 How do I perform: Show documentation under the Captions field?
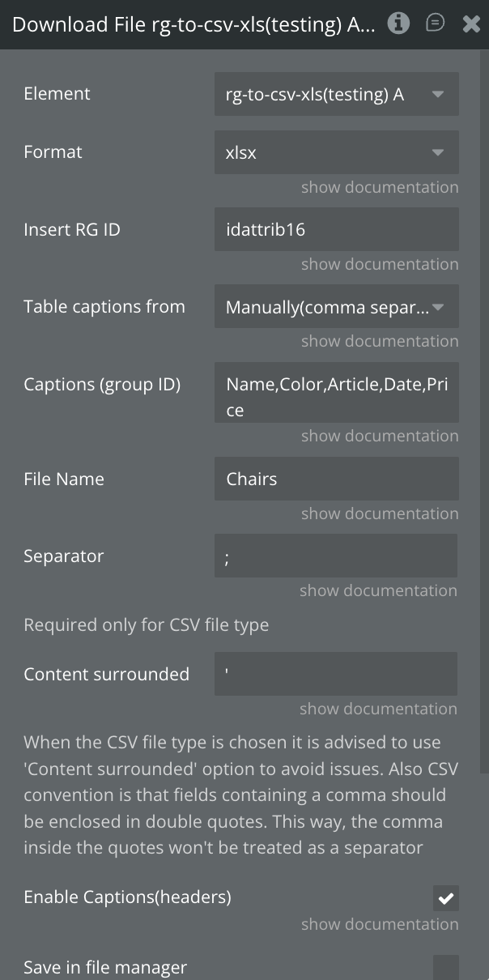(380, 436)
